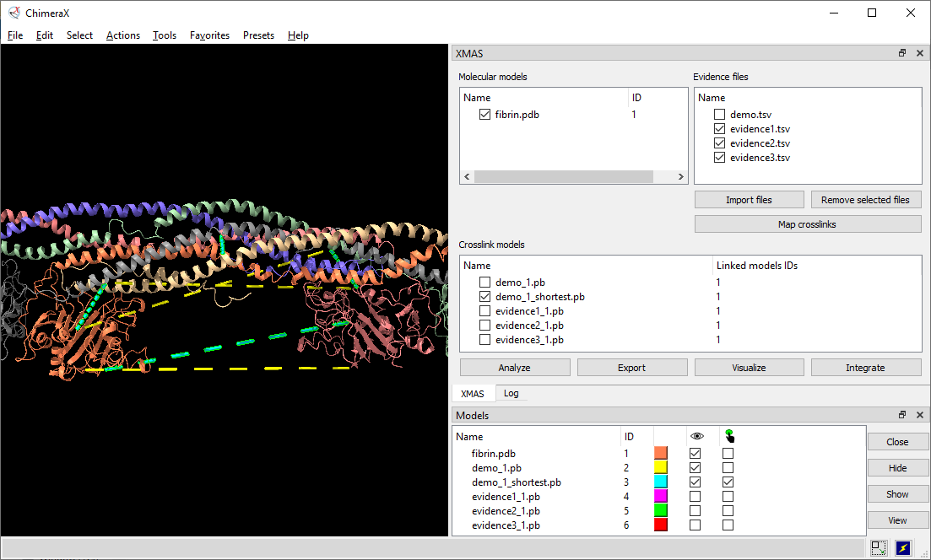Open yellow color swatch for demo_1.pb
Image resolution: width=931 pixels, height=560 pixels.
pos(660,467)
